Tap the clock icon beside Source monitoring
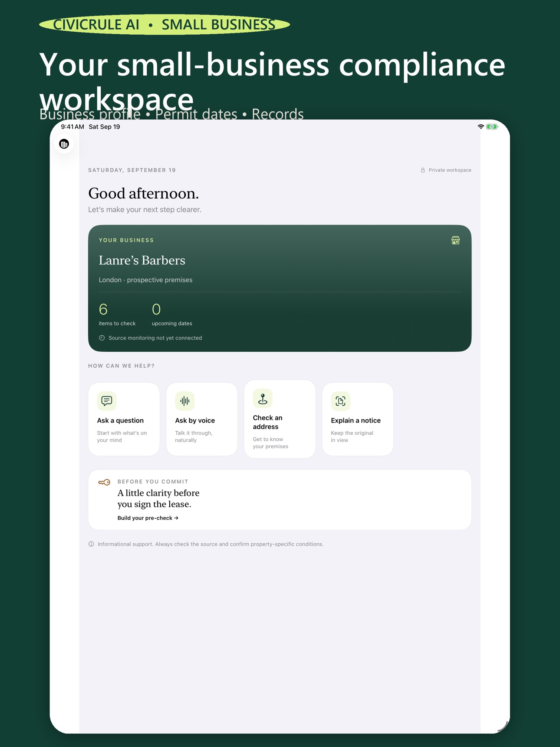 102,338
